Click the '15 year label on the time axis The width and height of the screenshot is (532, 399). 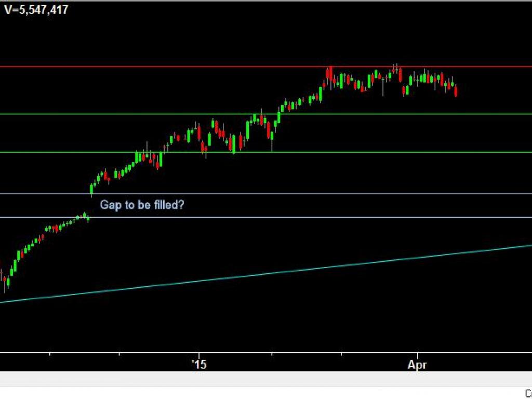[199, 365]
